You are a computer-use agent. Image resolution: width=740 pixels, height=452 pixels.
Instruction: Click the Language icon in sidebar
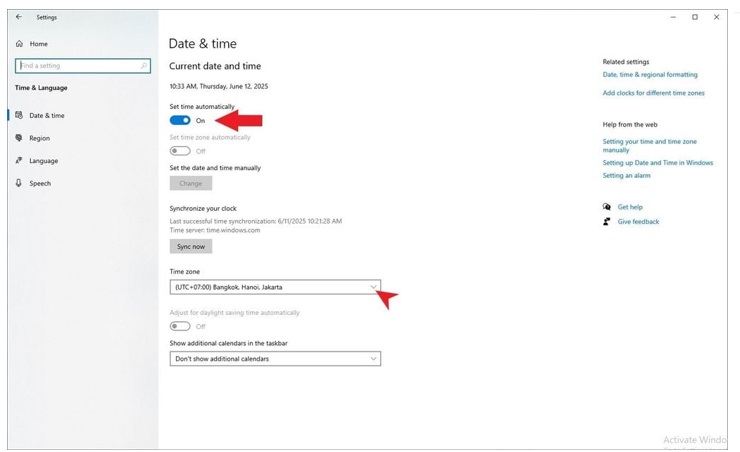coord(19,161)
